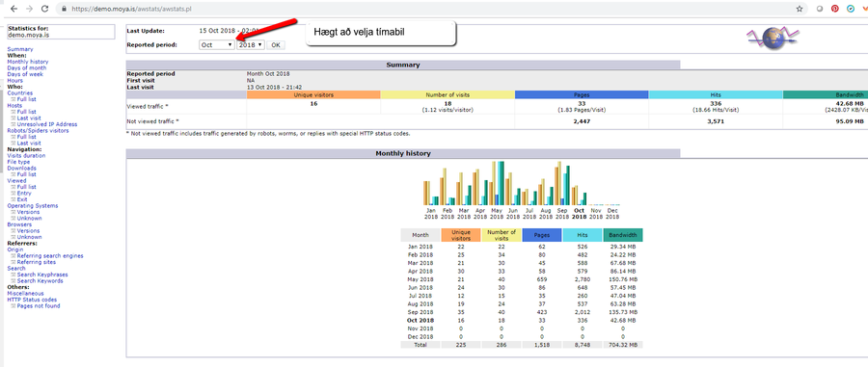This screenshot has width=868, height=367.
Task: Open the year dropdown showing 2018
Action: 250,44
